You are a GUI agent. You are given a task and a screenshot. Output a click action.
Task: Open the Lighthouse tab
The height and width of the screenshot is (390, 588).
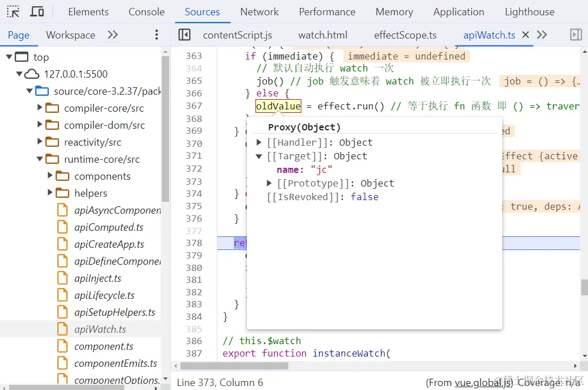click(530, 12)
